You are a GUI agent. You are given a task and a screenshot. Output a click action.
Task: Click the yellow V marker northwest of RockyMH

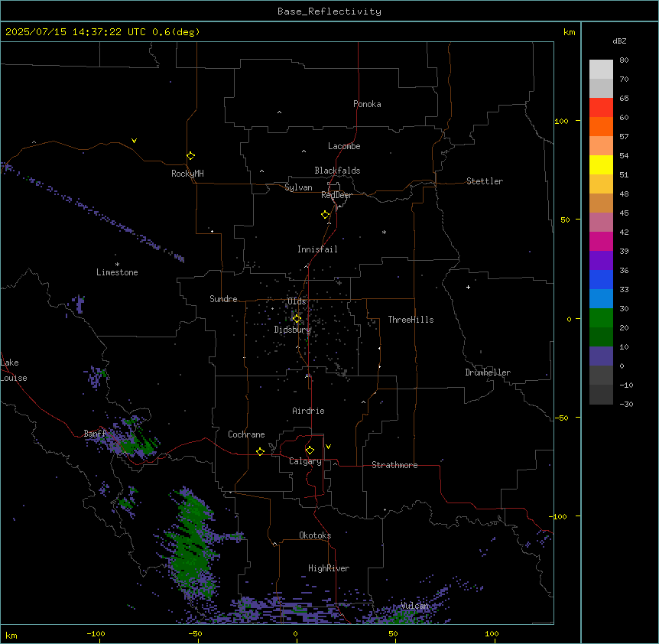coord(134,141)
